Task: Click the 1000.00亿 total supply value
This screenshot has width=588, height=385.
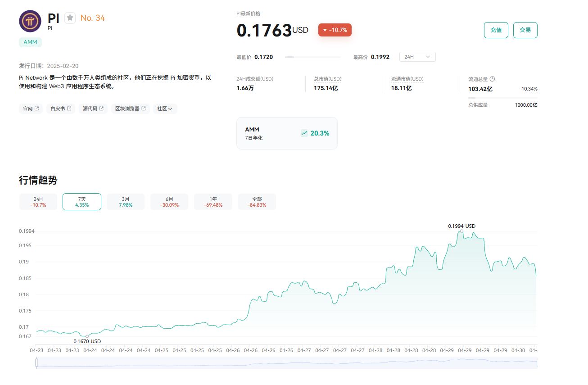Action: 526,105
